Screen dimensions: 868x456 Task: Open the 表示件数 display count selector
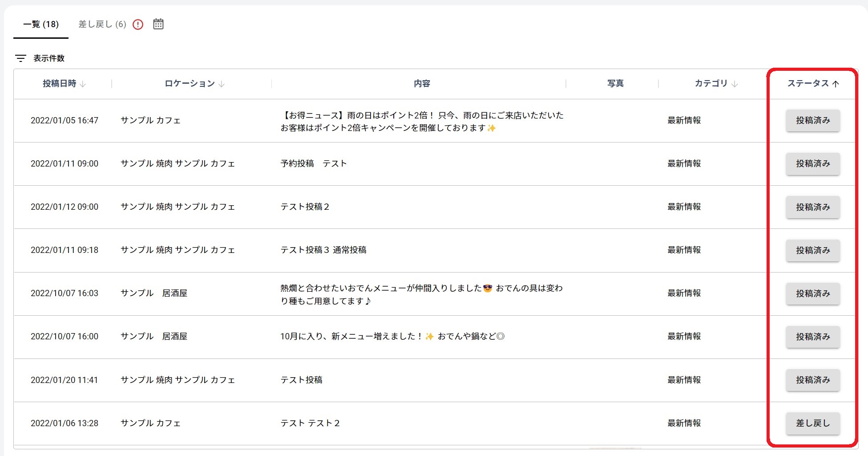point(49,58)
